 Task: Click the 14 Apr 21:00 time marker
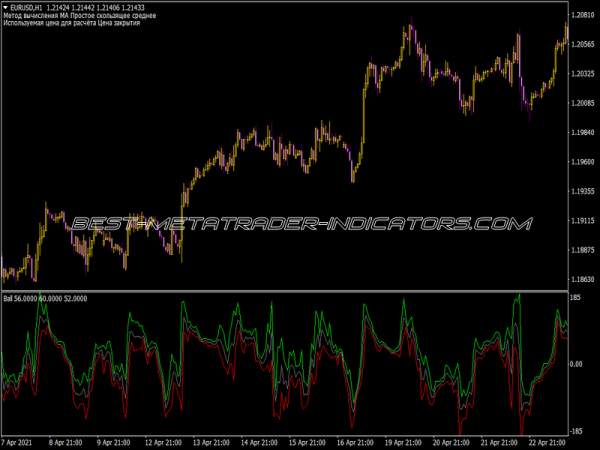[258, 443]
